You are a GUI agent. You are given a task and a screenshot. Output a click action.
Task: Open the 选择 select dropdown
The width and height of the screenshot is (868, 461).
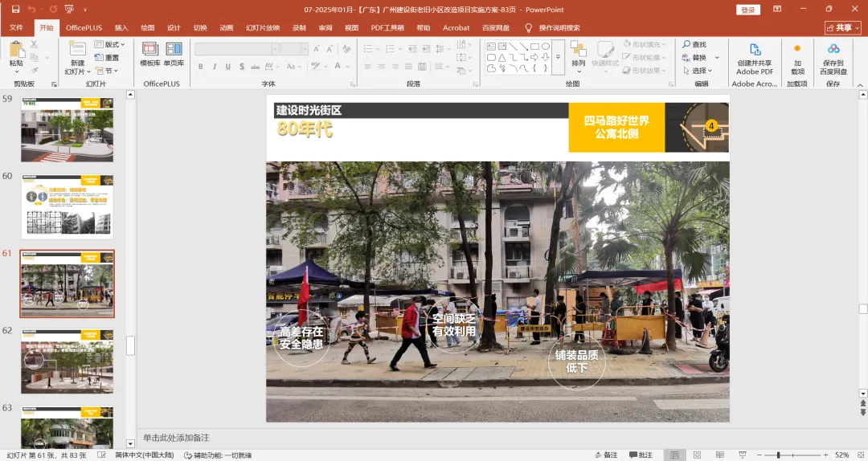(x=698, y=71)
